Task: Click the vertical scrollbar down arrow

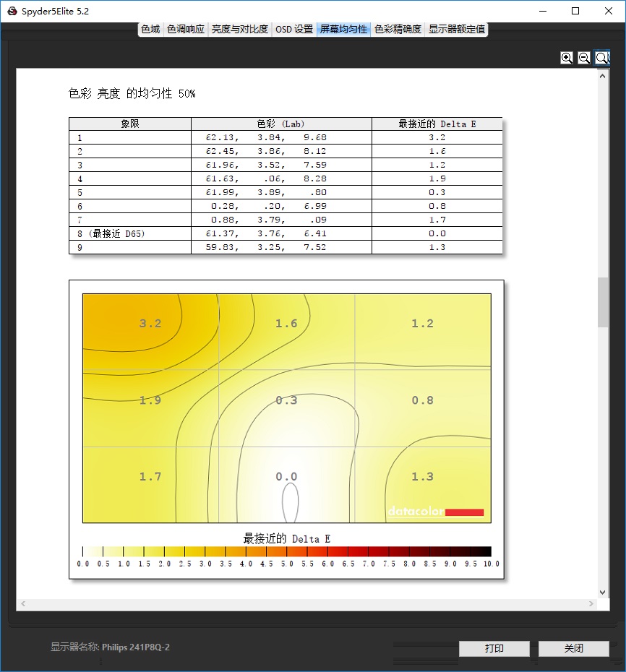Action: coord(602,593)
